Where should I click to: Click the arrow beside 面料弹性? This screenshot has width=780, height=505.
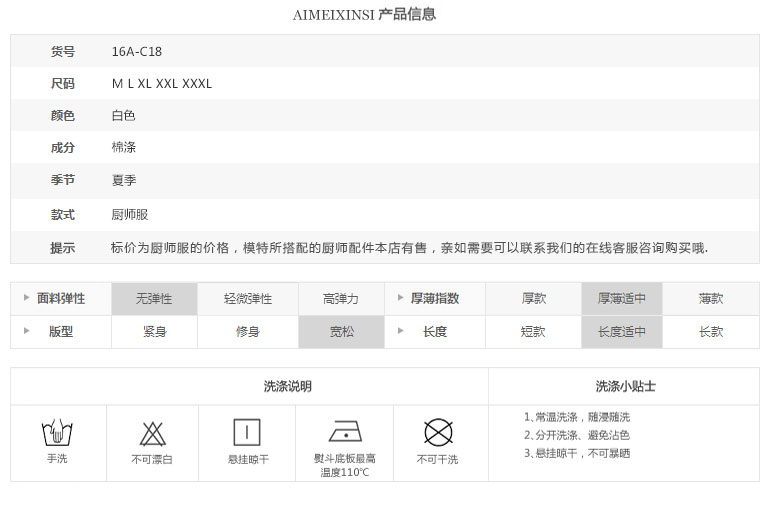(26, 298)
